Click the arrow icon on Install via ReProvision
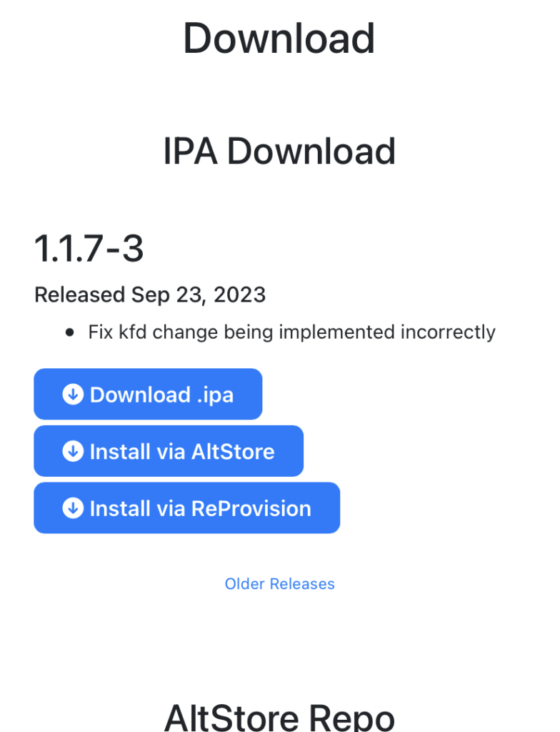Screen dimensions: 560x732 pyautogui.click(x=73, y=508)
